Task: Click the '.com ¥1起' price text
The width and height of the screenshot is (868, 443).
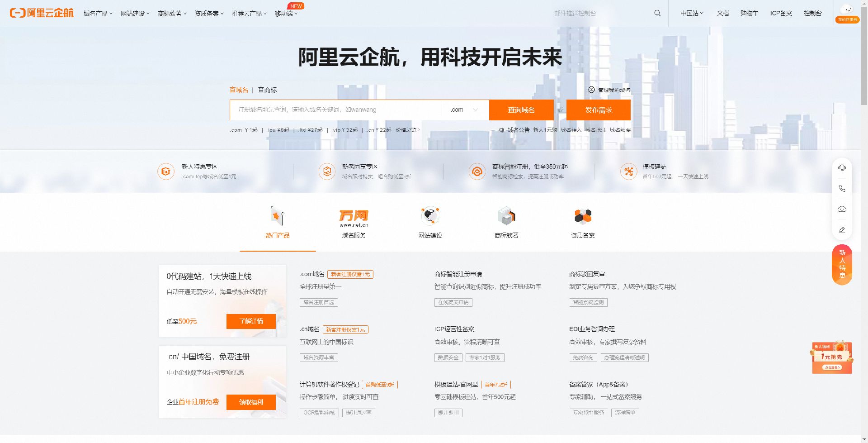Action: click(244, 130)
